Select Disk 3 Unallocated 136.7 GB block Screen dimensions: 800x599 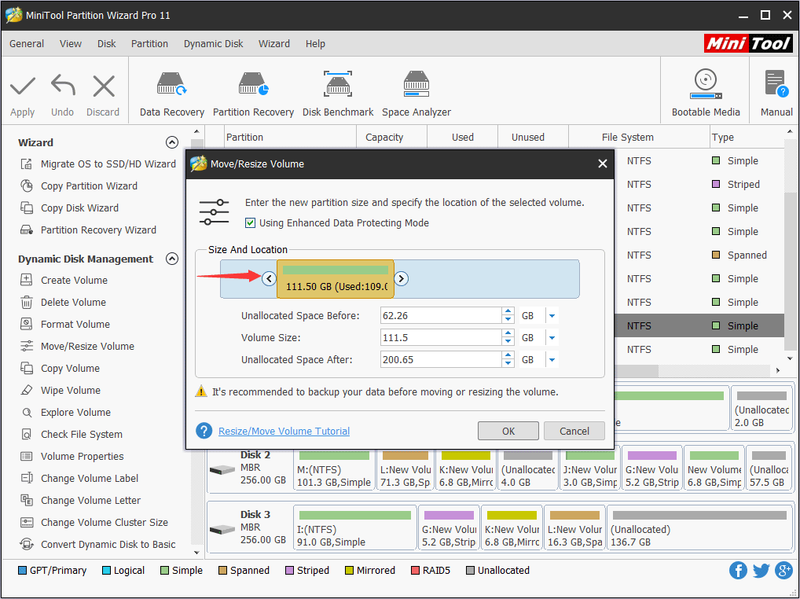699,528
